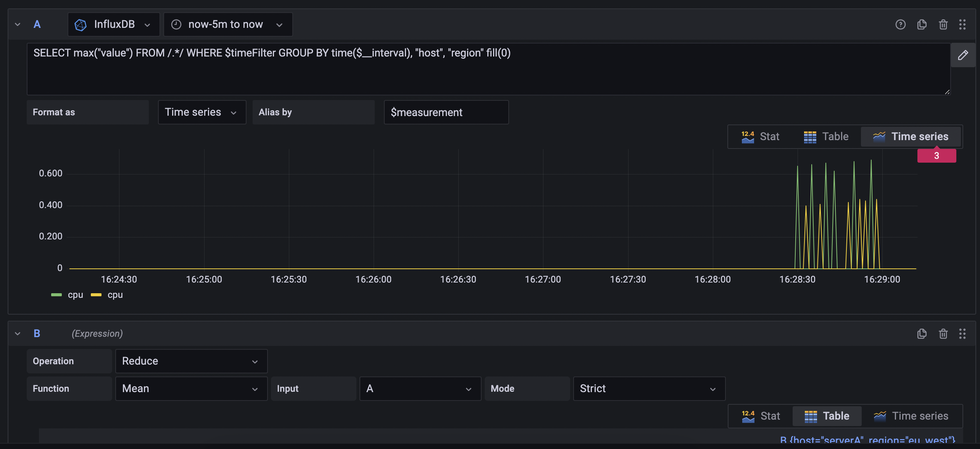Click the green color swatch beside the cpu legend
Viewport: 980px width, 449px height.
56,294
